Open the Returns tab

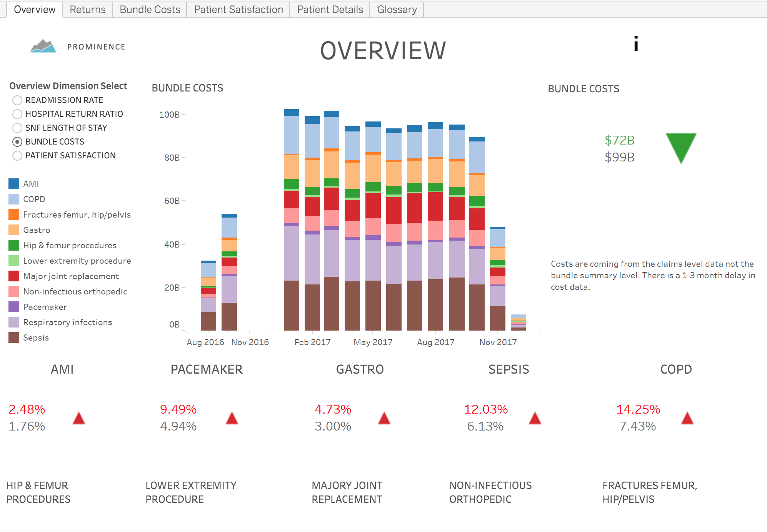click(x=87, y=9)
